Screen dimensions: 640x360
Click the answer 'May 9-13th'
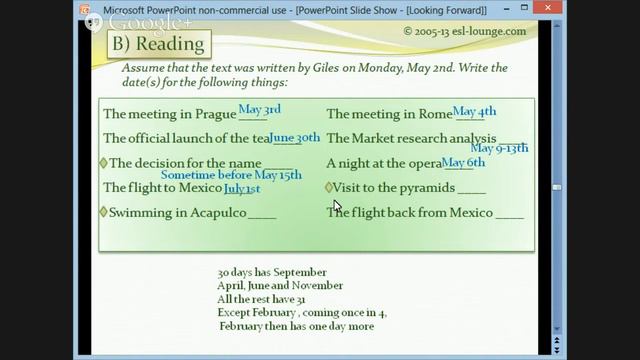coord(499,148)
